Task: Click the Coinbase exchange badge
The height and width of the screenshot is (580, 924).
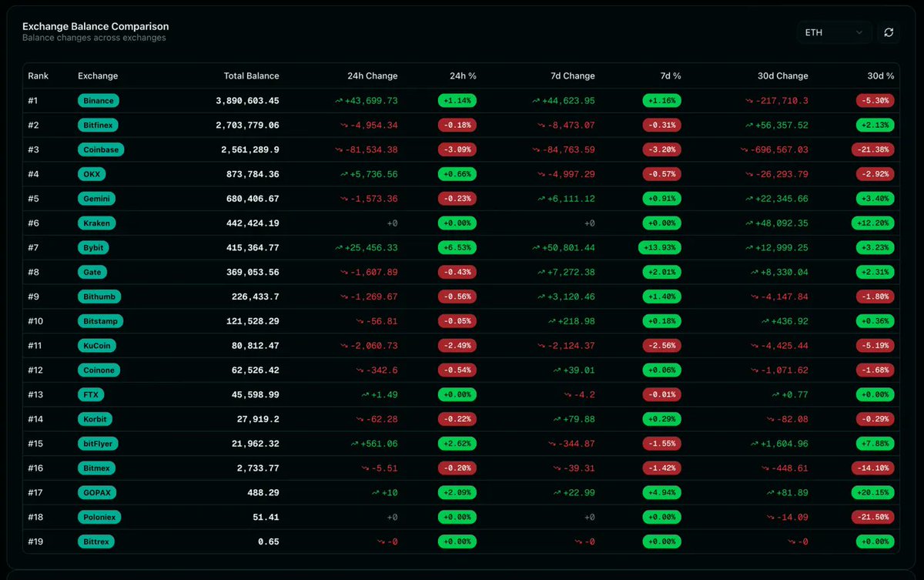Action: click(x=101, y=149)
